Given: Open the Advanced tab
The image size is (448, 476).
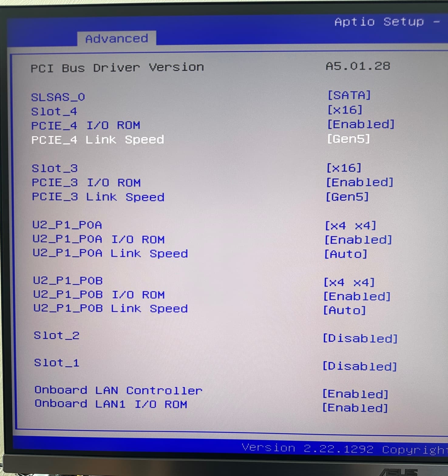Looking at the screenshot, I should point(117,39).
